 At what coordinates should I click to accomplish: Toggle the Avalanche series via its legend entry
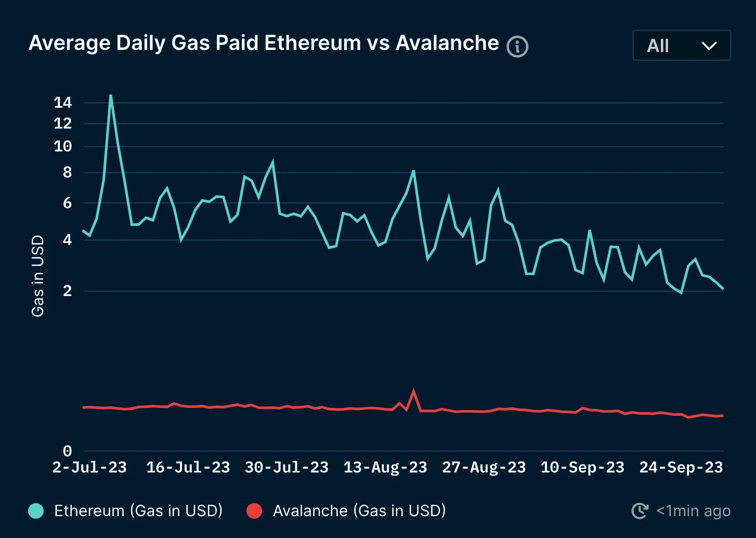359,510
